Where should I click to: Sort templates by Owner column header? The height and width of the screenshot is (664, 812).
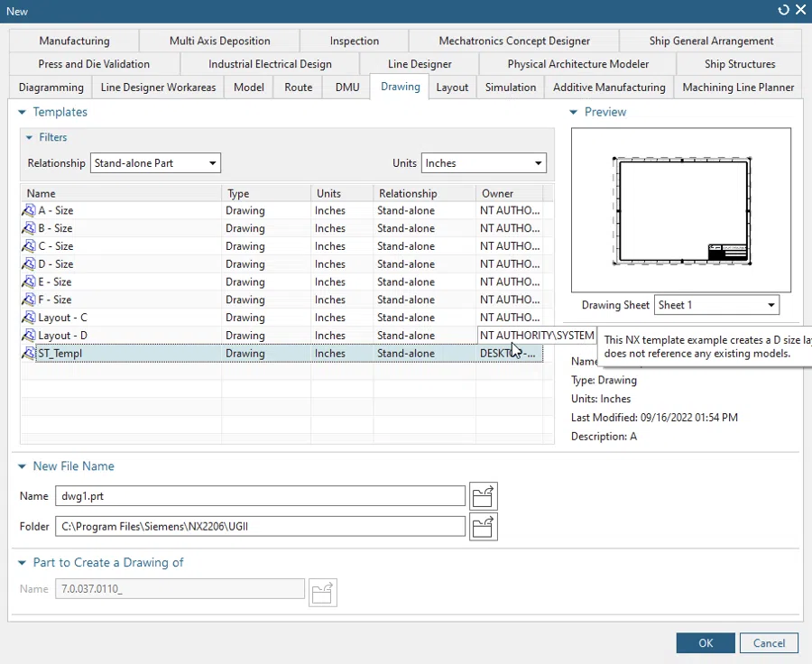pos(509,193)
